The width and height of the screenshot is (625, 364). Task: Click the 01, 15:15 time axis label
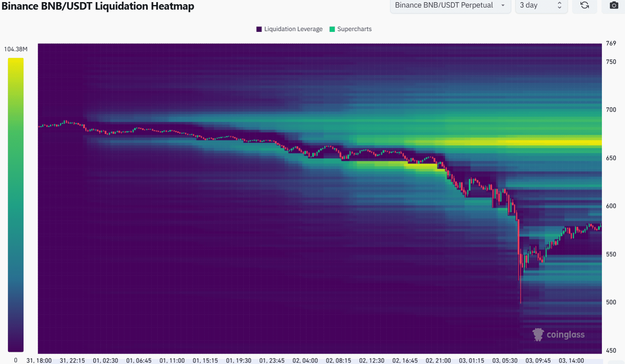[205, 360]
